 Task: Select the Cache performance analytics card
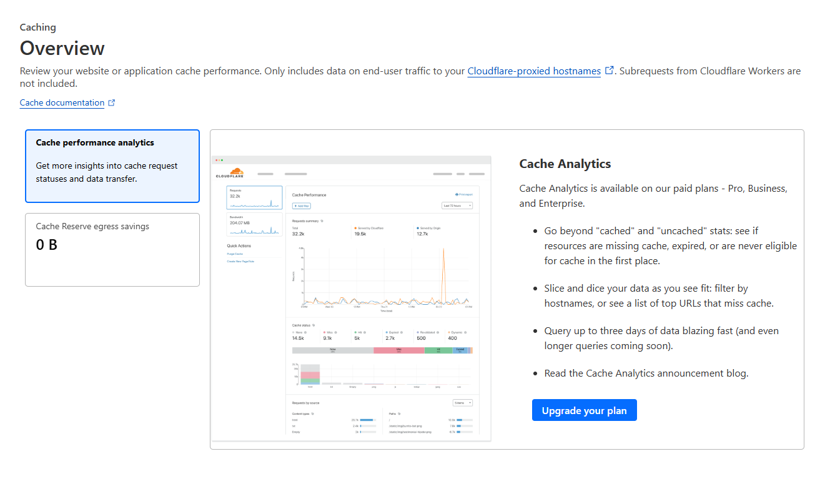tap(112, 166)
